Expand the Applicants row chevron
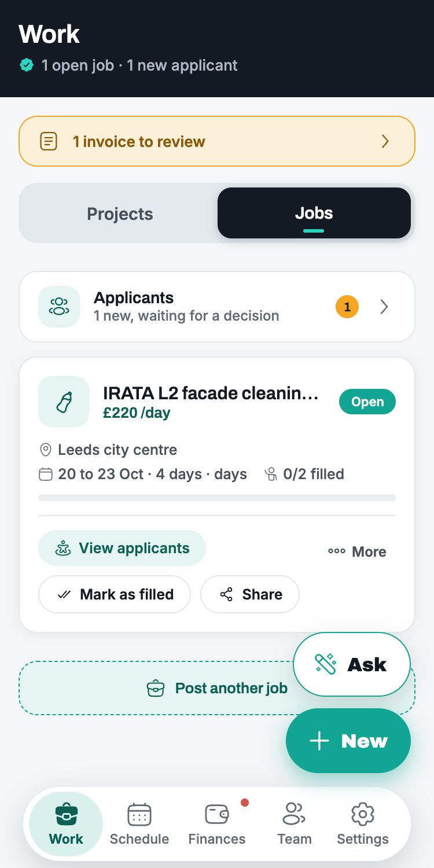 click(x=384, y=307)
